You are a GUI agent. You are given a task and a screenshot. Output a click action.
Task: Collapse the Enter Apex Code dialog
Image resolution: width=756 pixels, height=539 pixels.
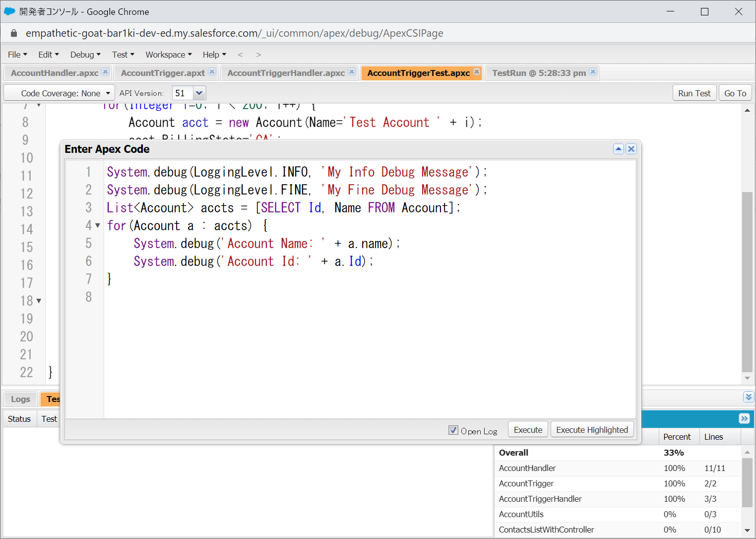point(619,149)
